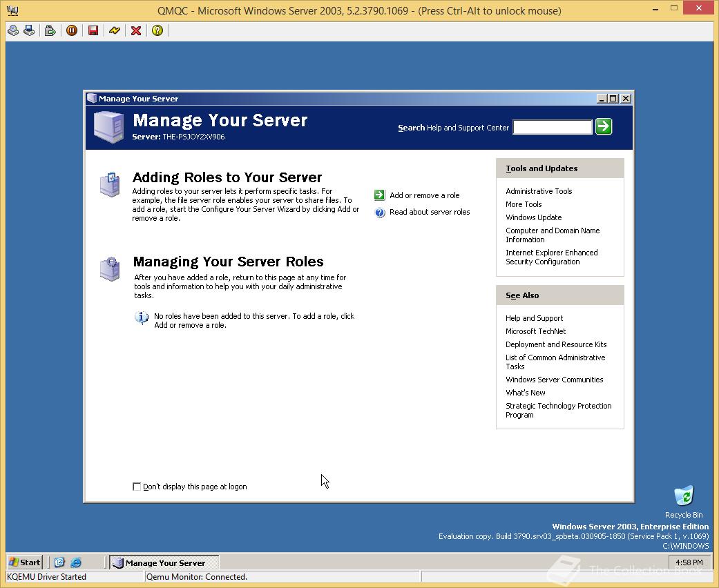Open More Tools link
Image resolution: width=719 pixels, height=588 pixels.
[x=524, y=204]
